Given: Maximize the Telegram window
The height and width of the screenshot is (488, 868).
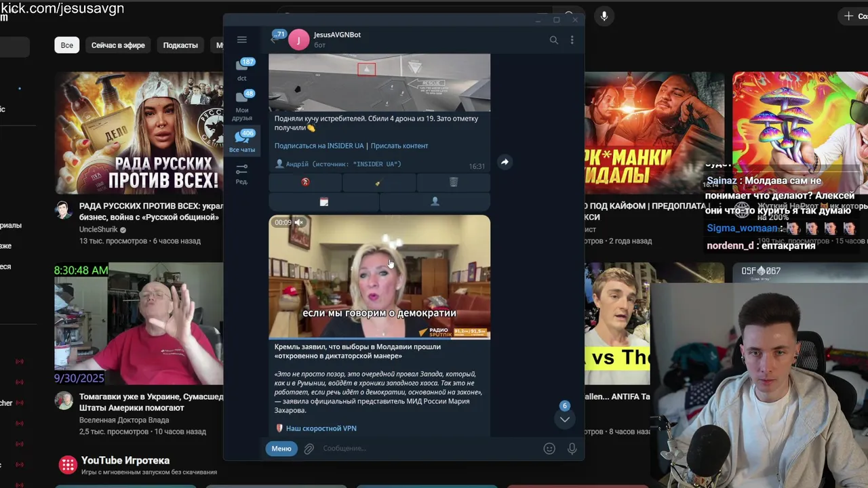Looking at the screenshot, I should coord(557,20).
